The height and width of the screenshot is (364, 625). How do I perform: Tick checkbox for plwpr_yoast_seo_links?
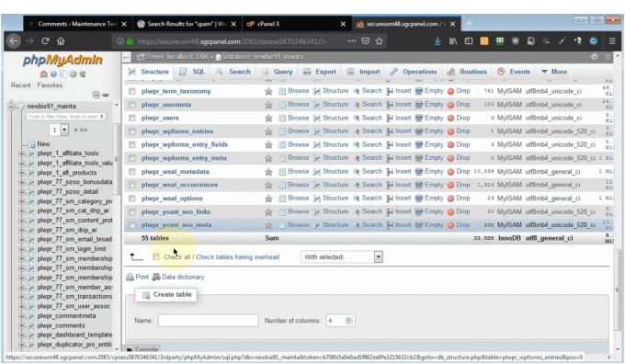132,212
